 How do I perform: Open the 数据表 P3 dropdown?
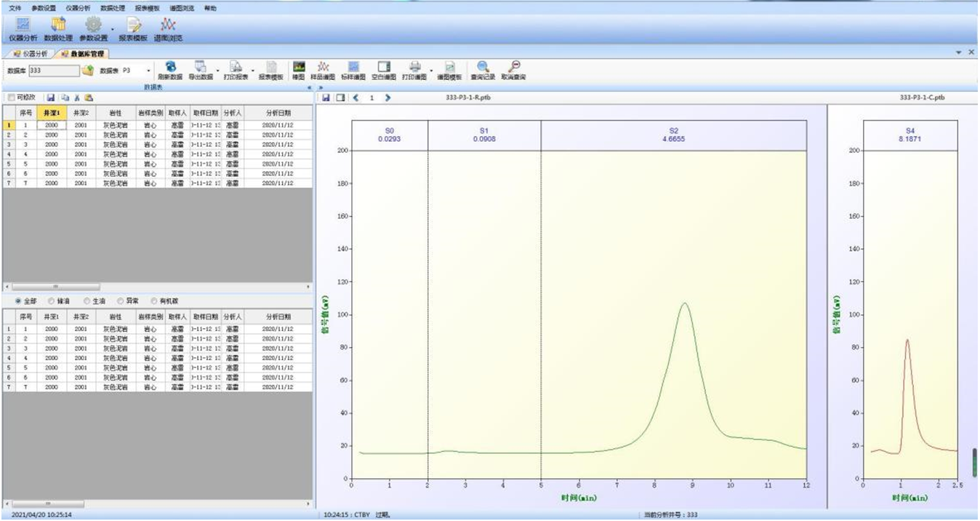coord(149,71)
